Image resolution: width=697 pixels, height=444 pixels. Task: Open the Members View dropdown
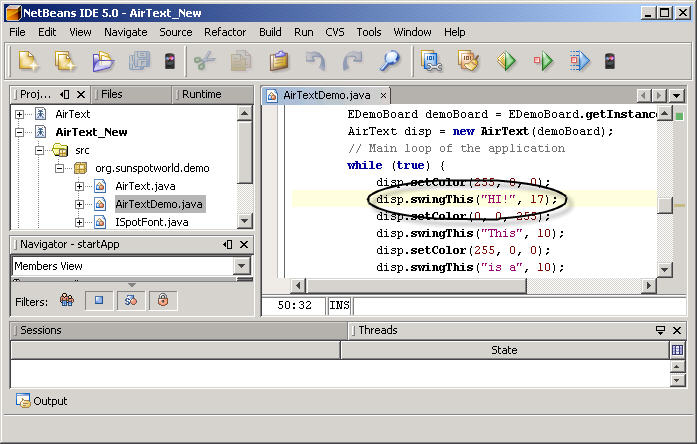(x=241, y=266)
